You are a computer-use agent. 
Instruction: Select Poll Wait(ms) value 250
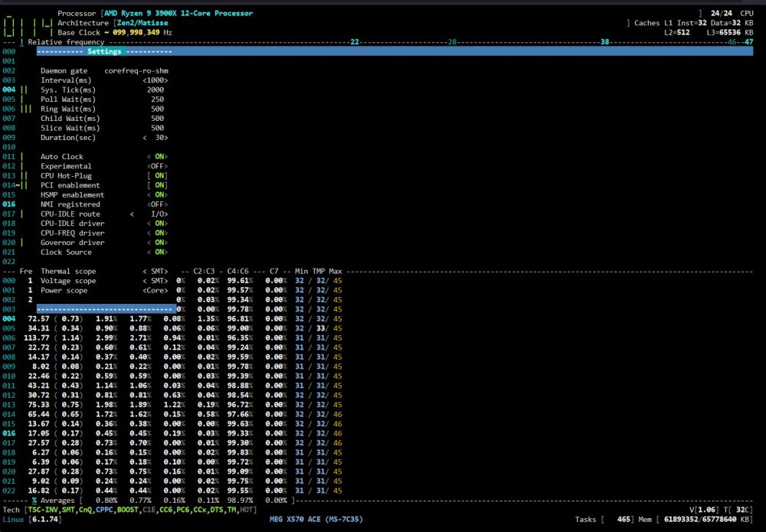tap(157, 99)
